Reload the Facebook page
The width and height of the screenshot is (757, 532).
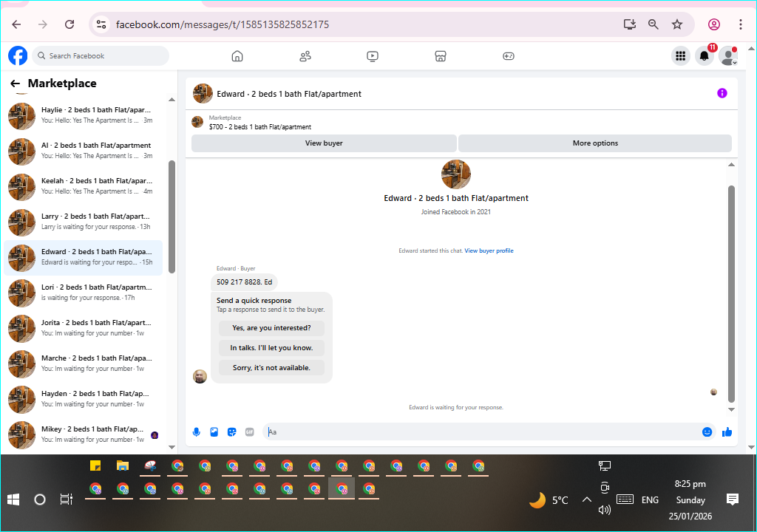pos(69,24)
